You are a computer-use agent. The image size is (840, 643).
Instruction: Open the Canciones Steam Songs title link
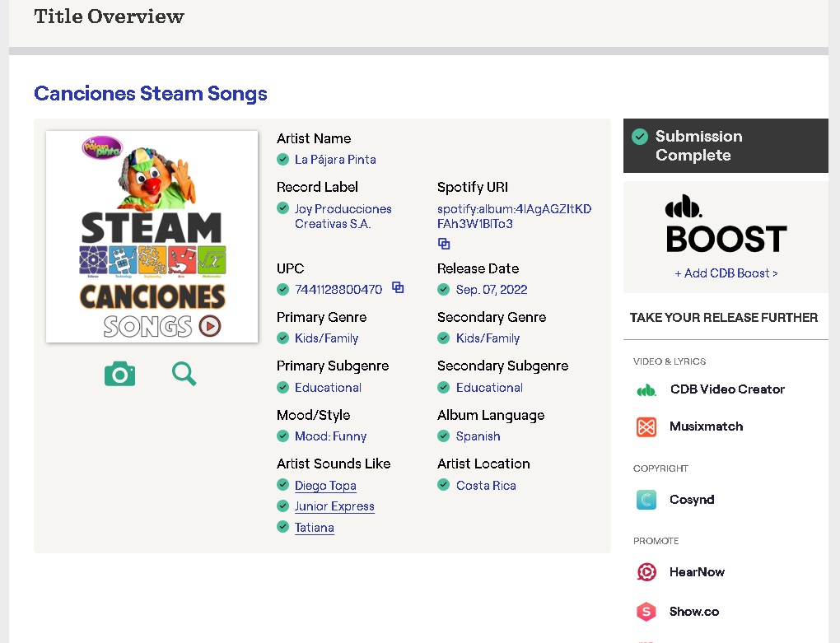(151, 93)
